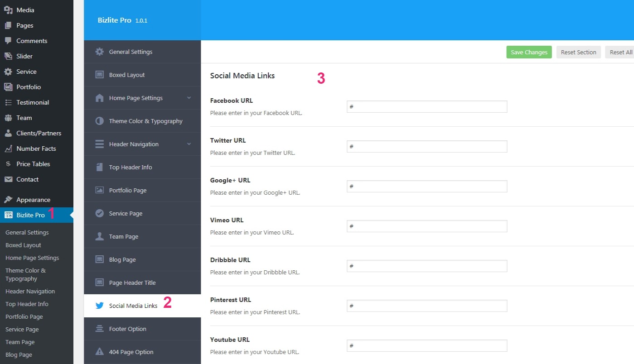Open Blog Page tab in theme panel

pos(142,259)
